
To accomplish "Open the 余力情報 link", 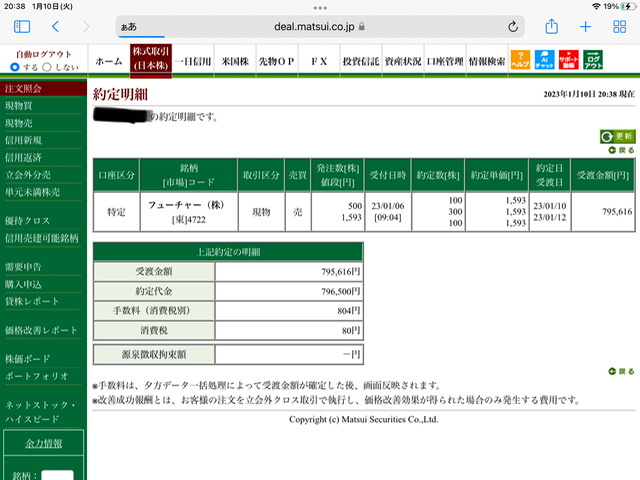I will coord(44,443).
